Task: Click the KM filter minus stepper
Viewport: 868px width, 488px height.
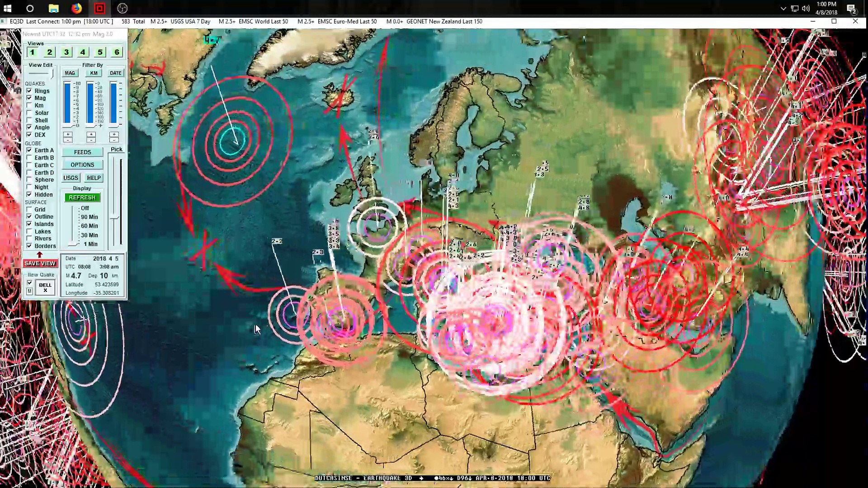Action: click(91, 140)
